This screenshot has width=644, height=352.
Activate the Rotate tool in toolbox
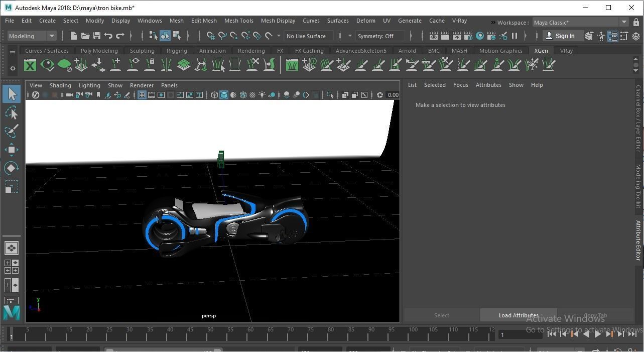[12, 168]
